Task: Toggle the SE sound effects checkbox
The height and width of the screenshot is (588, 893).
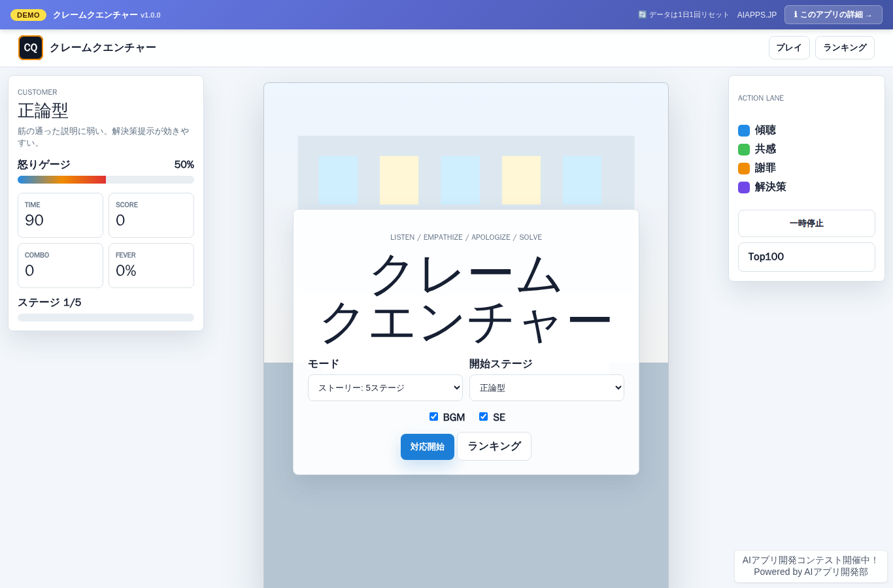Action: (x=483, y=417)
